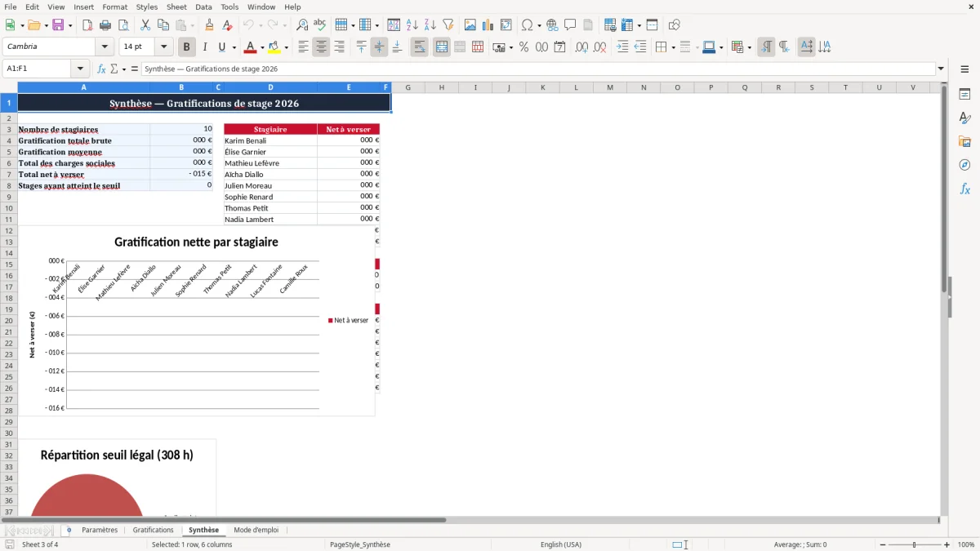980x551 pixels.
Task: Open the Sheet menu
Action: pyautogui.click(x=176, y=7)
